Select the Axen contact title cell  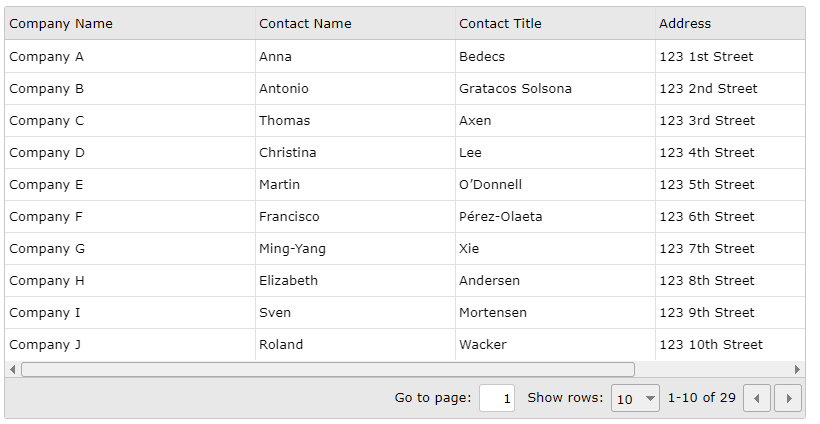click(x=555, y=121)
